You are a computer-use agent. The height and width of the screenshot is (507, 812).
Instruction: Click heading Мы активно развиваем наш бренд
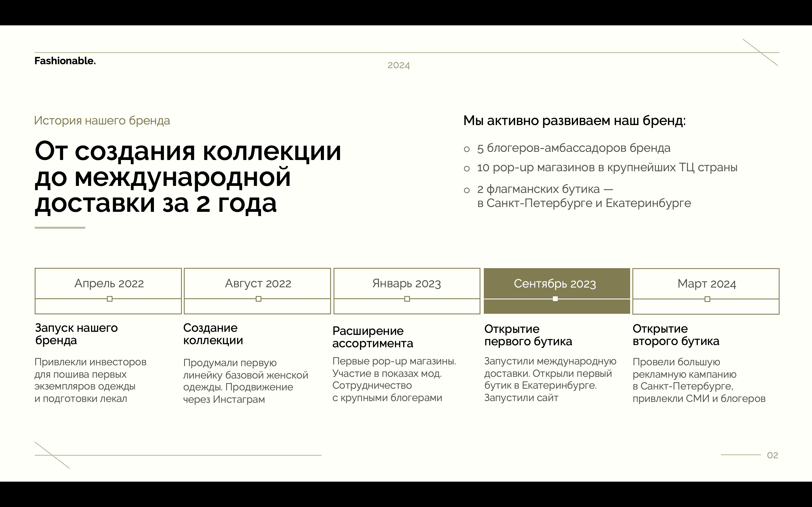tap(574, 121)
